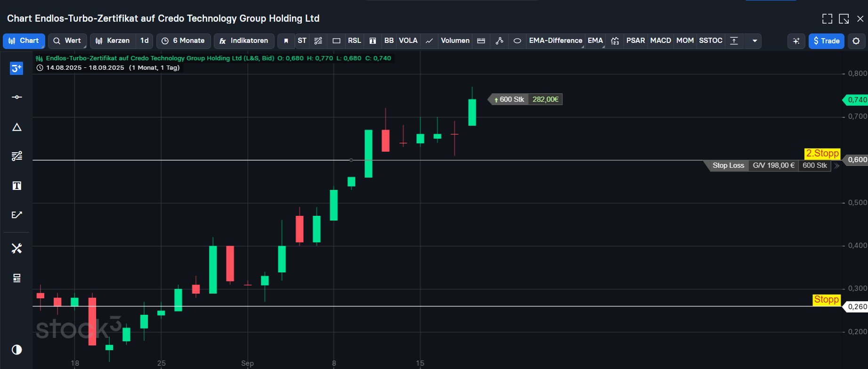Expand the toolbar overflow dropdown arrow
Viewport: 868px width, 369px height.
[x=754, y=41]
